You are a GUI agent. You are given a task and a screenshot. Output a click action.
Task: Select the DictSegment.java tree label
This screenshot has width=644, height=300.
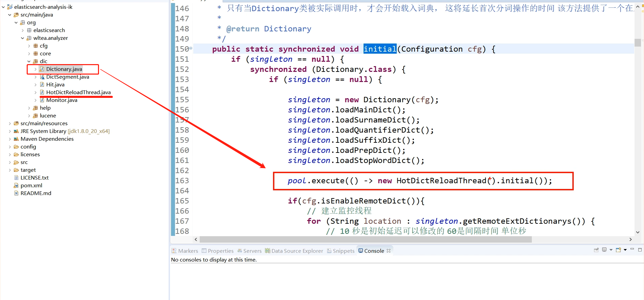(x=68, y=77)
